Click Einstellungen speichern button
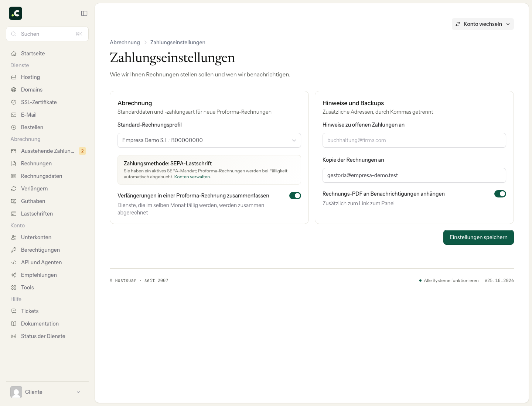Screen dimensions: 532x406 478,237
